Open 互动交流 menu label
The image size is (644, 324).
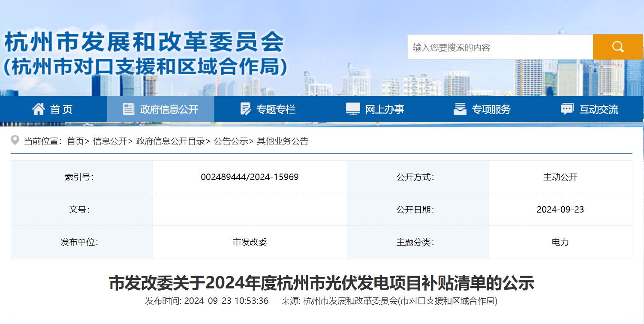[599, 109]
